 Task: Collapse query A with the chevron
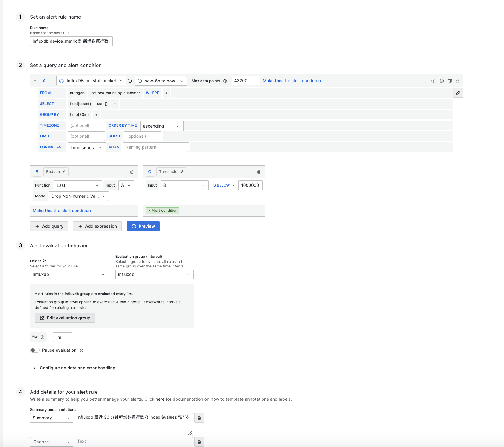pyautogui.click(x=35, y=81)
